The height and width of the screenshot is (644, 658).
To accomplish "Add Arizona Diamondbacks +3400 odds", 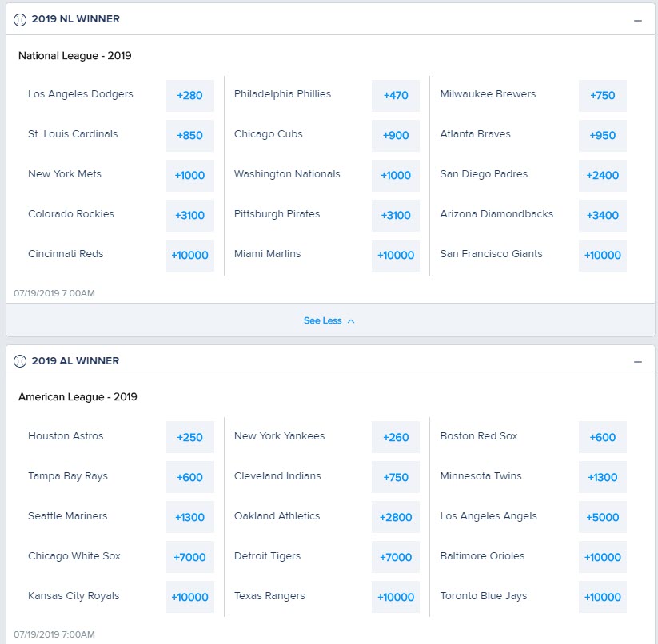I will [x=603, y=216].
